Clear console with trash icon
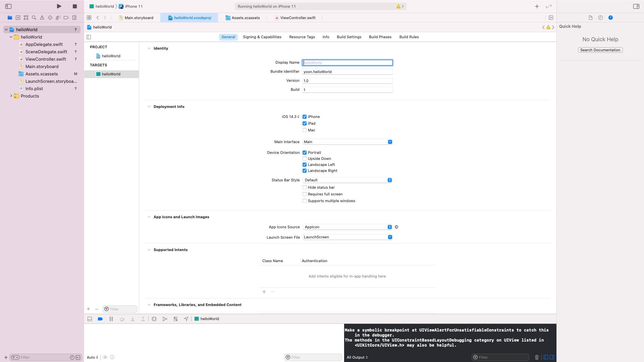This screenshot has height=362, width=644. [x=537, y=357]
